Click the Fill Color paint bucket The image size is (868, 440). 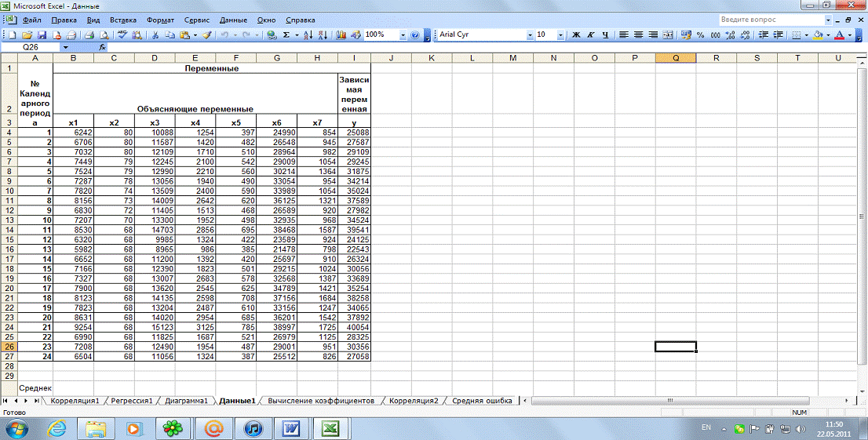coord(818,35)
